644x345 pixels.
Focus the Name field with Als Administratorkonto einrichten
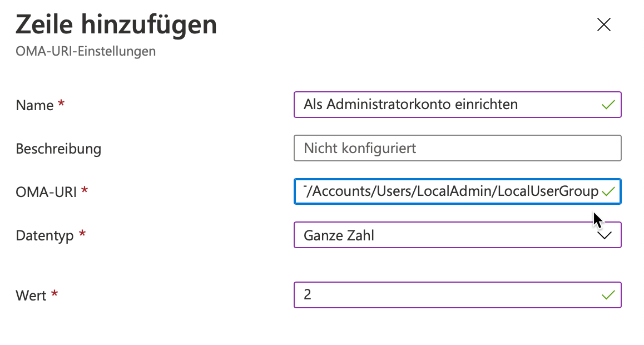pyautogui.click(x=445, y=105)
